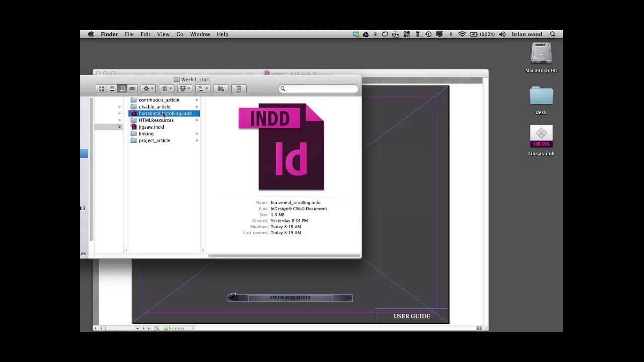The image size is (644, 362).
Task: Select the project_article folder
Action: 164,140
